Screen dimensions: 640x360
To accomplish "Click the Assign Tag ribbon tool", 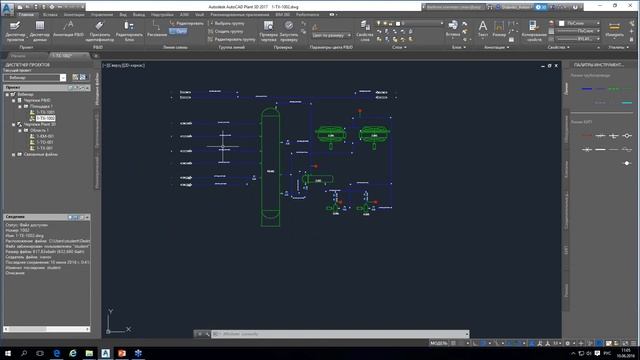I will (x=100, y=31).
